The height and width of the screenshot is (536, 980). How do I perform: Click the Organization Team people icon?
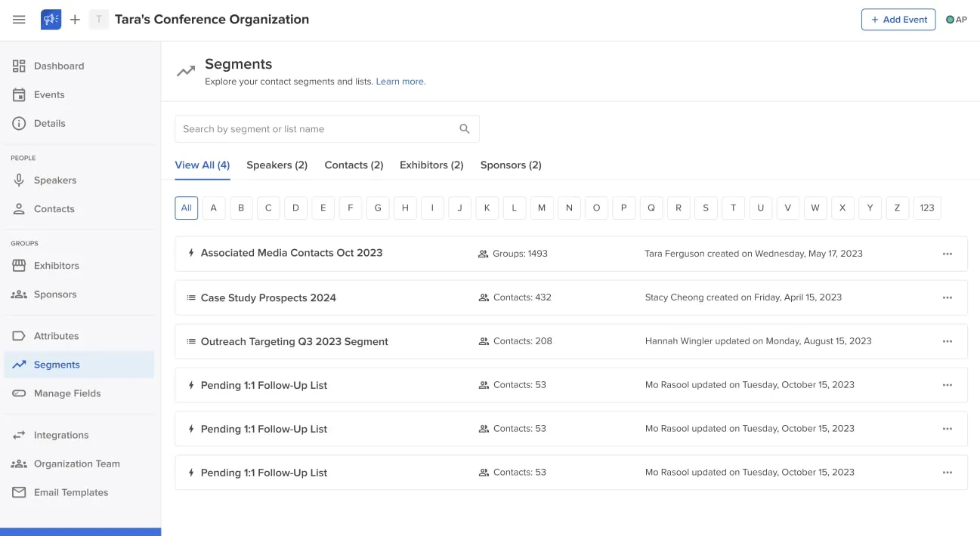pos(19,464)
